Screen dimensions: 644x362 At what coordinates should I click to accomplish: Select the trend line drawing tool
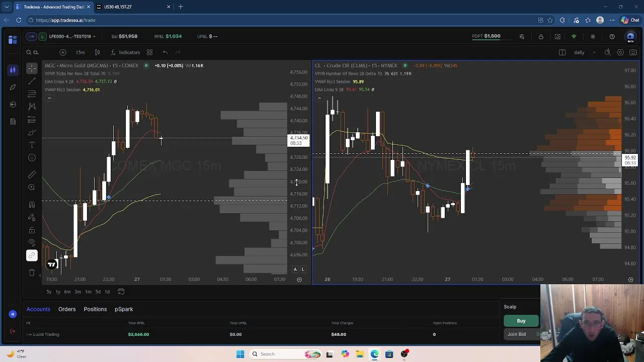pyautogui.click(x=32, y=81)
